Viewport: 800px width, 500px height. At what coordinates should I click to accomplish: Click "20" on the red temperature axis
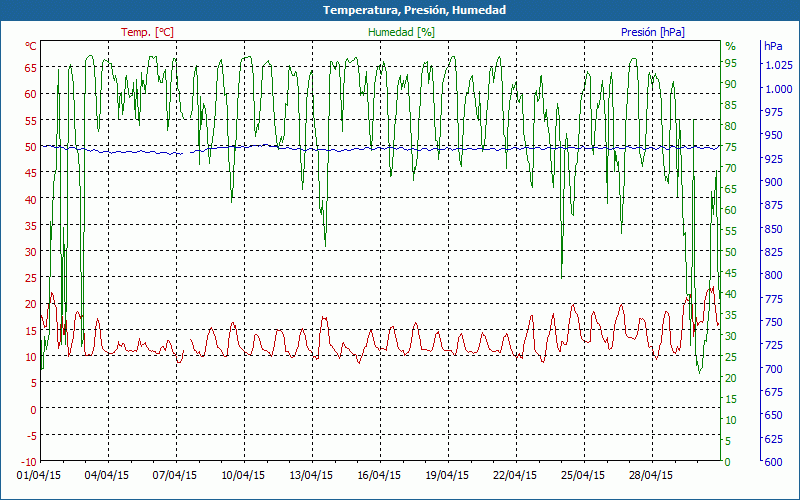(x=31, y=304)
